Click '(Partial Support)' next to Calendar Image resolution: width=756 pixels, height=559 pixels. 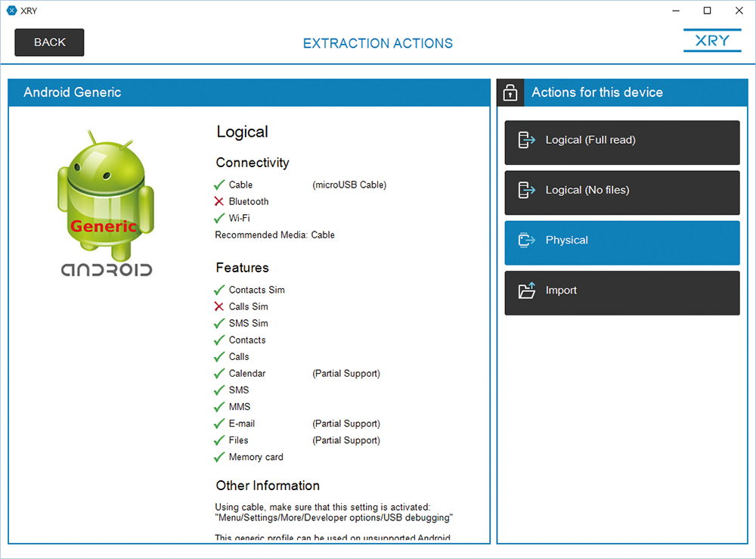(346, 374)
